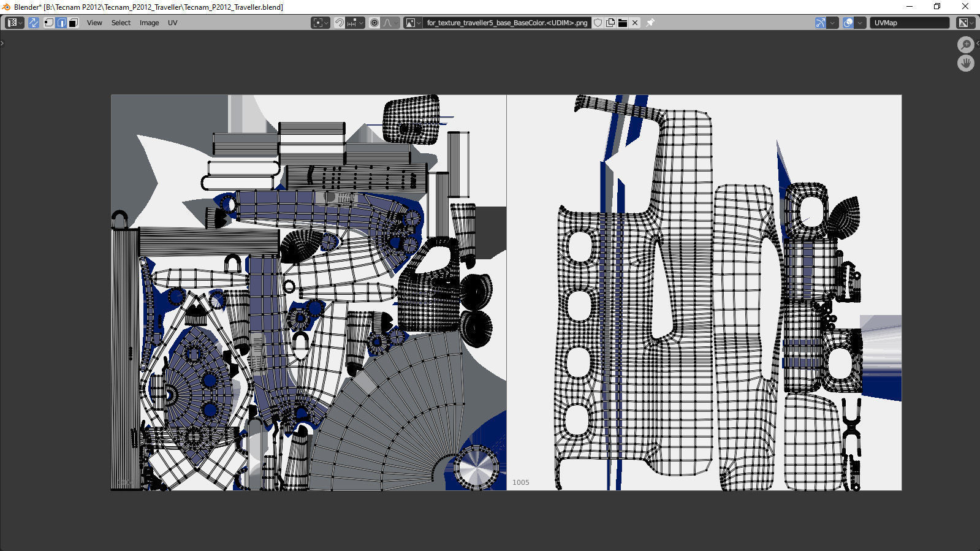Unlink the current image
Image resolution: width=980 pixels, height=551 pixels.
point(635,23)
